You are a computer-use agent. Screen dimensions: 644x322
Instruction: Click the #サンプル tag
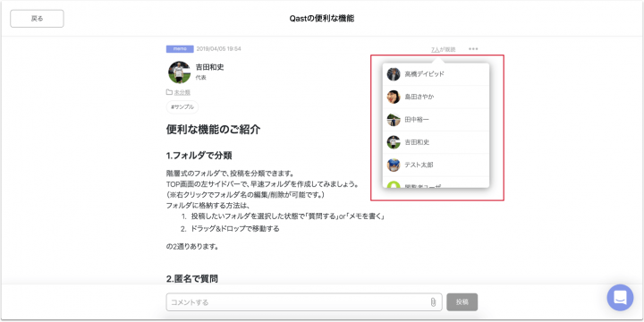click(x=182, y=106)
